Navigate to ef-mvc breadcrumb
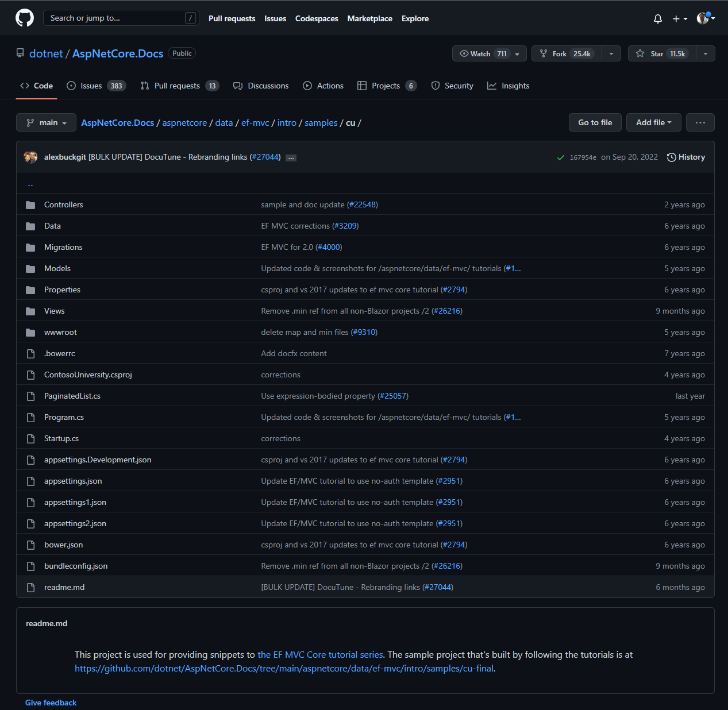728x710 pixels. pos(255,122)
